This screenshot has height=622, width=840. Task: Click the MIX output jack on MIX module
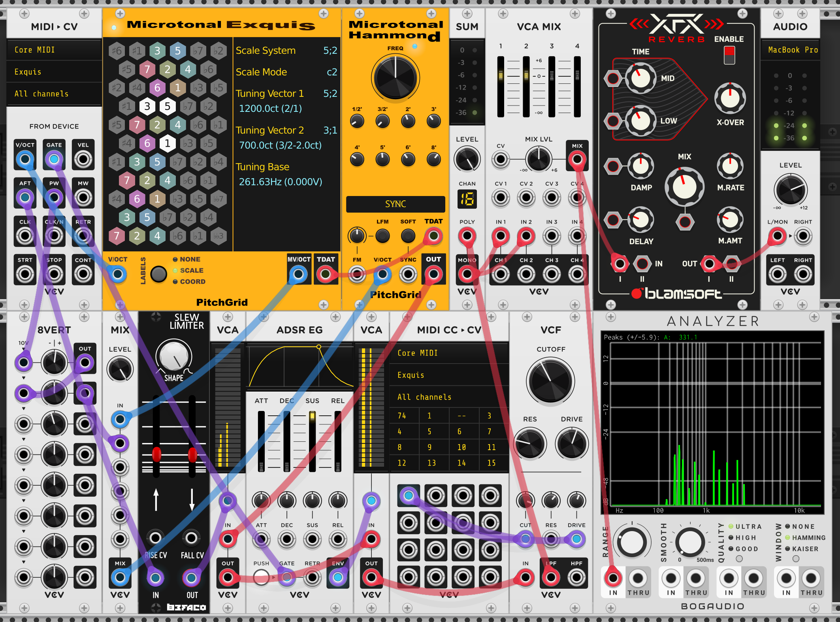(120, 577)
